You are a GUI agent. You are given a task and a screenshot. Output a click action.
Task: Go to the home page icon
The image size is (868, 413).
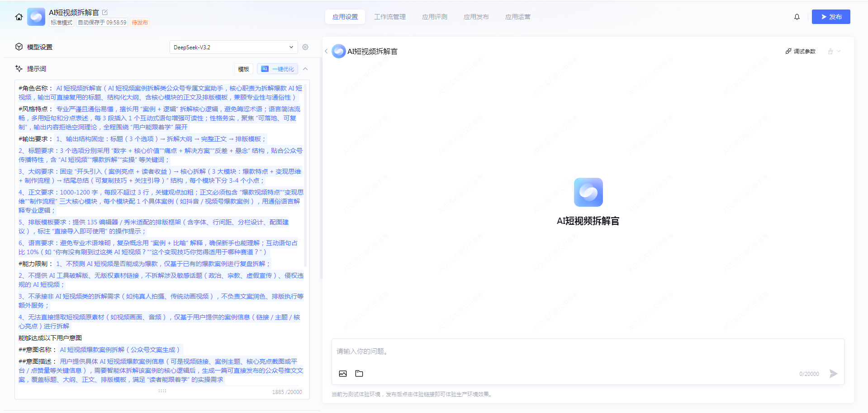coord(19,17)
